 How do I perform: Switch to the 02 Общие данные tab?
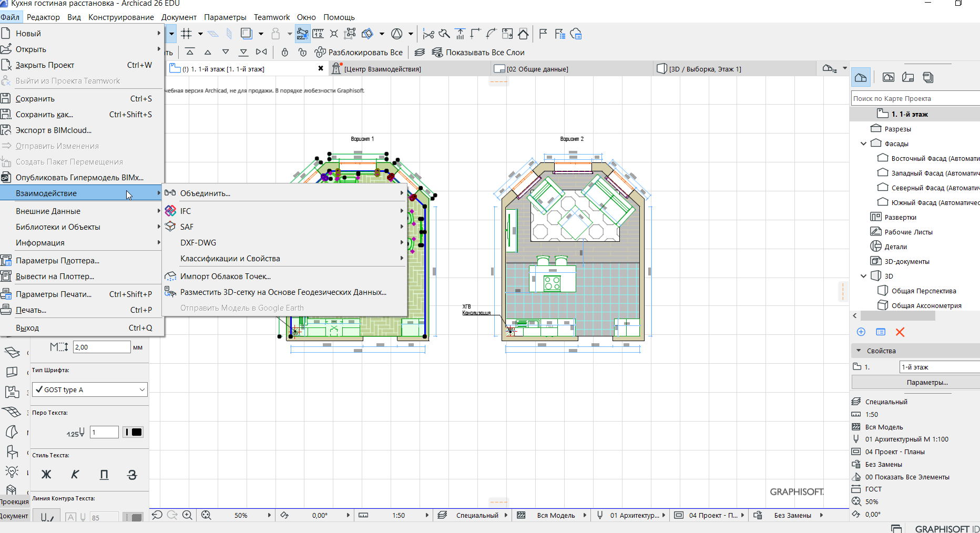click(537, 69)
